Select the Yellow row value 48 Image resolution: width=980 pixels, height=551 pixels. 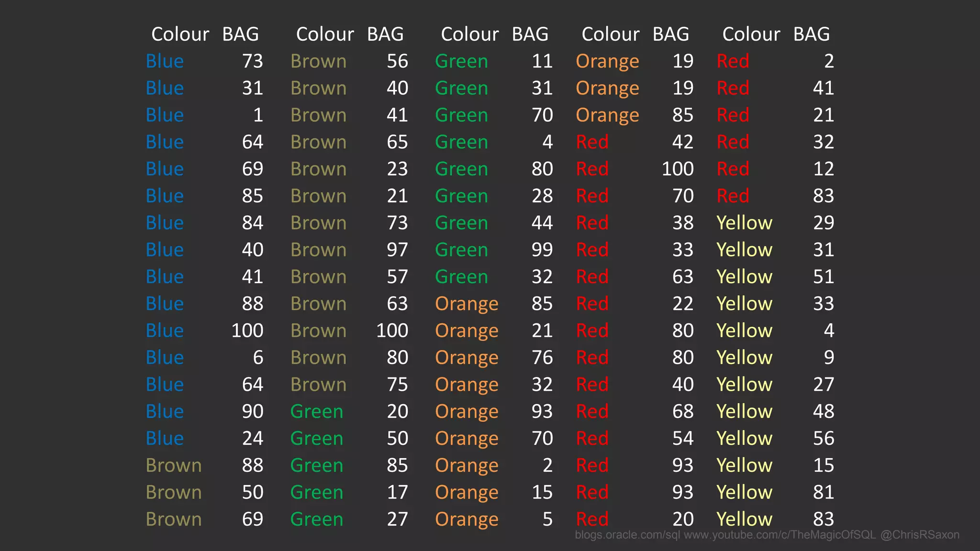(x=824, y=411)
